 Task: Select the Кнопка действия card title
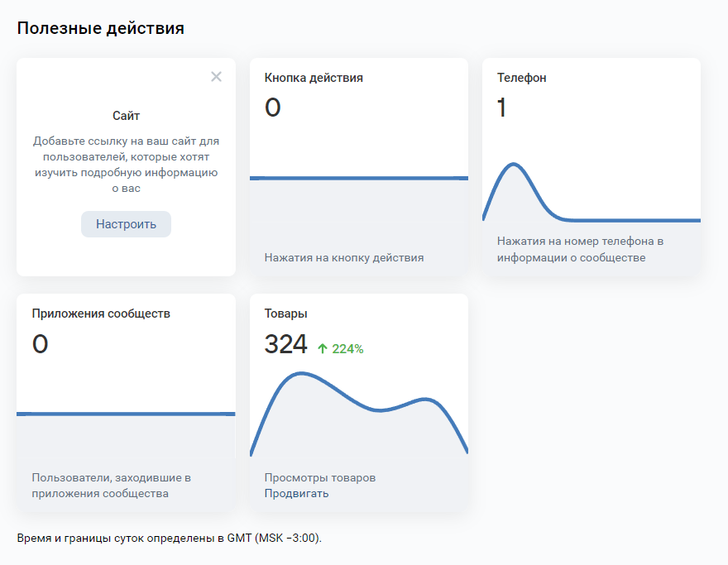tap(314, 78)
